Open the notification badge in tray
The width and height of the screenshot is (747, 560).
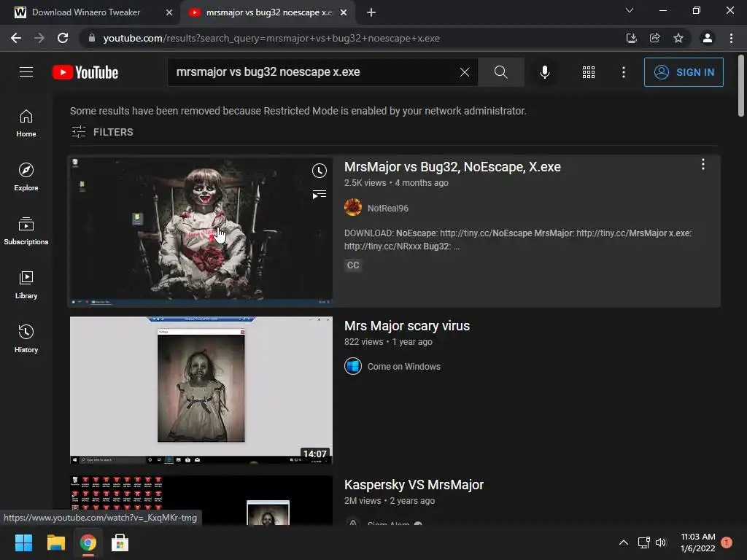(x=727, y=542)
